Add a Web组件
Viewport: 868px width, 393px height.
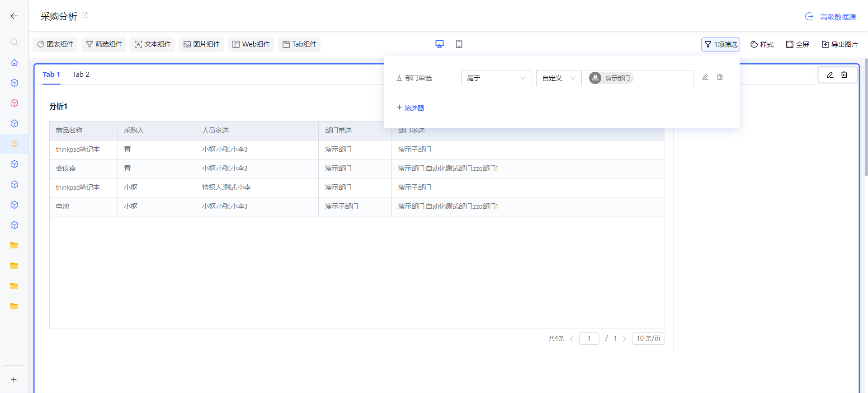point(251,44)
